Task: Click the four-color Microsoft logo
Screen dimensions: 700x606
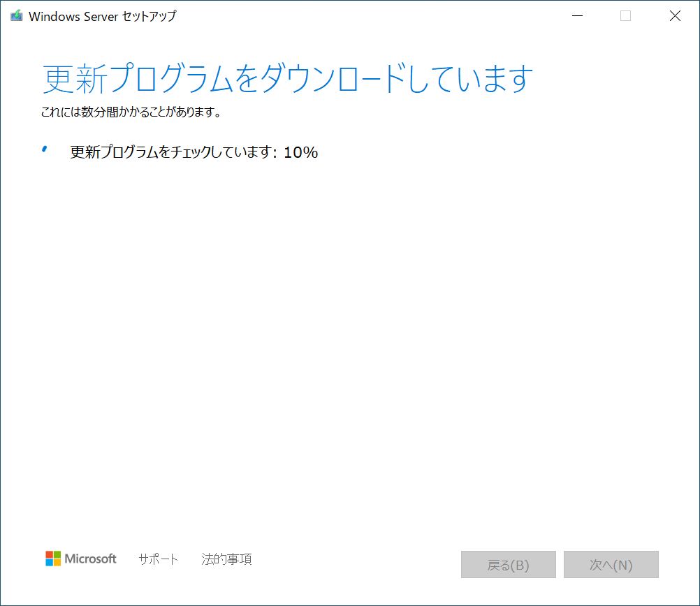Action: (53, 559)
